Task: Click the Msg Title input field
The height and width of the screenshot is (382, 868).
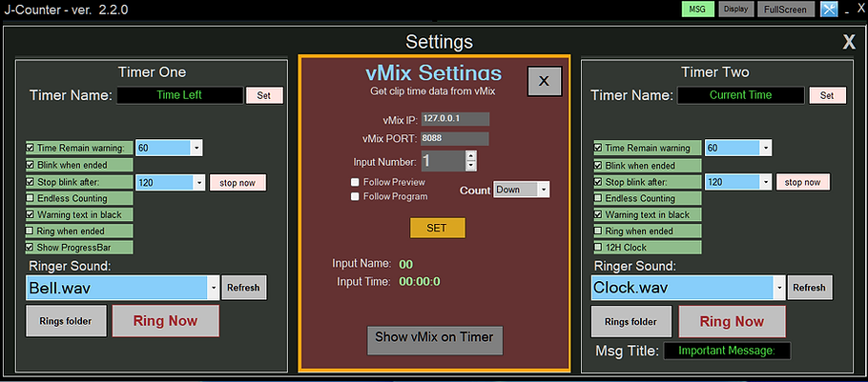Action: click(728, 351)
